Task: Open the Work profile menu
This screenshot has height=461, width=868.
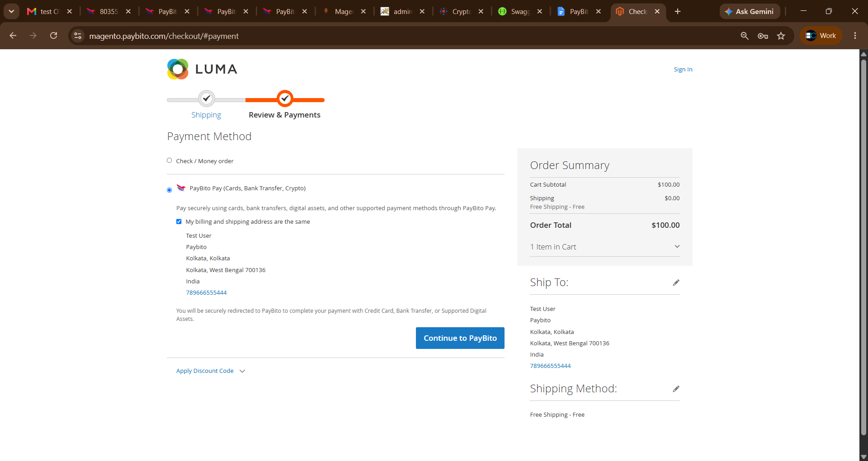Action: point(821,36)
